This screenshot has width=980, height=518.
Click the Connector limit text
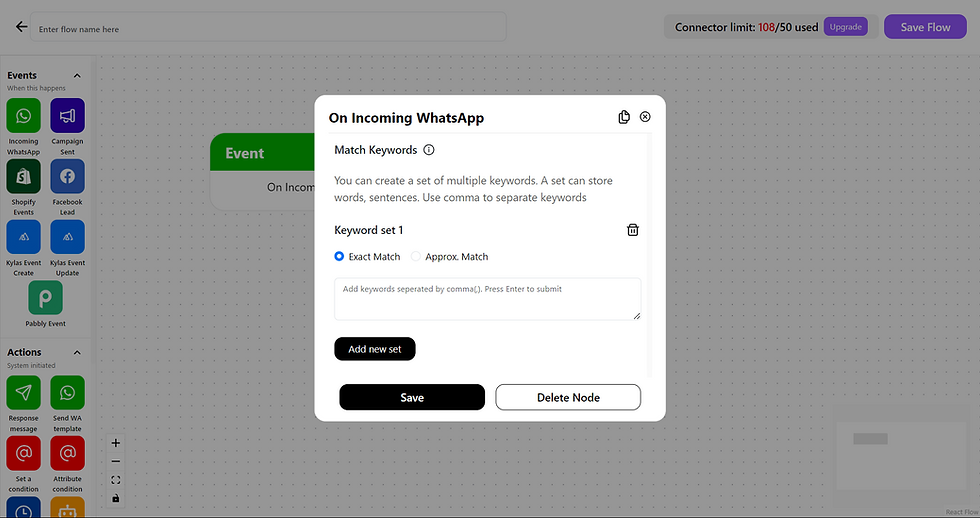click(x=746, y=27)
